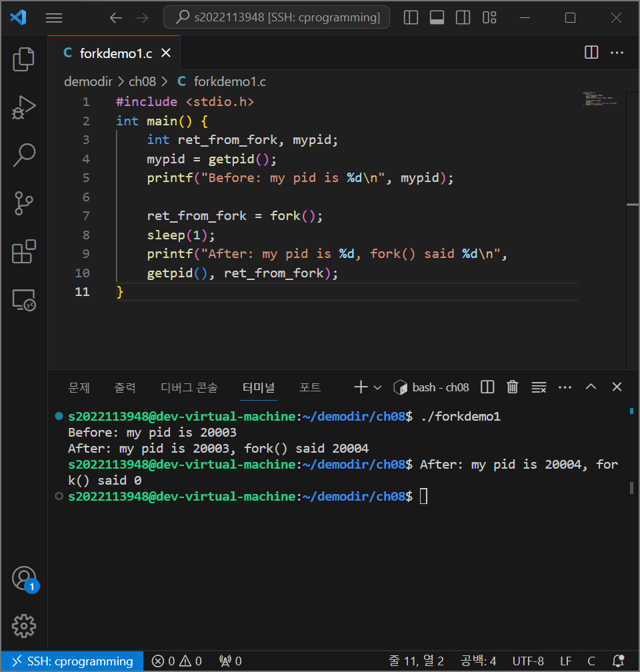Open the hamburger application menu
Viewport: 640px width, 672px height.
point(54,18)
